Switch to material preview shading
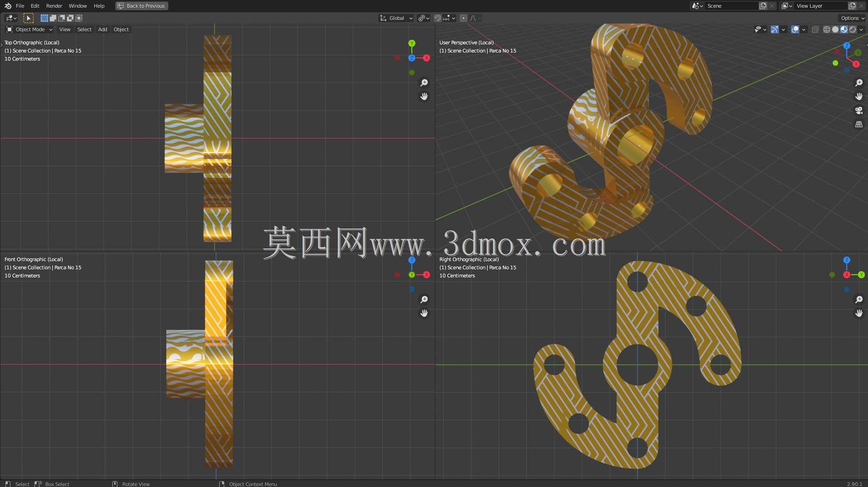 coord(844,29)
